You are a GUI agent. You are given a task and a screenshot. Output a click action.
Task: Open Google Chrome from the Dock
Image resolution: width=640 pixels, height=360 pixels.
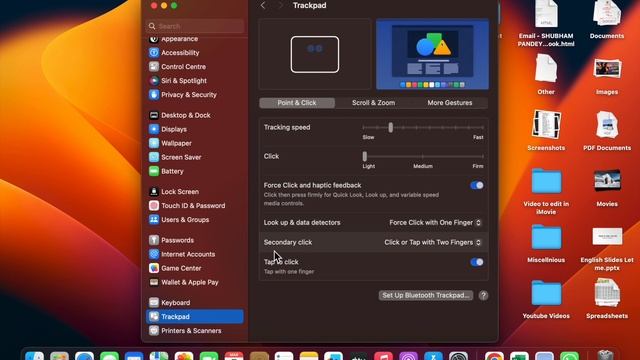tap(494, 356)
